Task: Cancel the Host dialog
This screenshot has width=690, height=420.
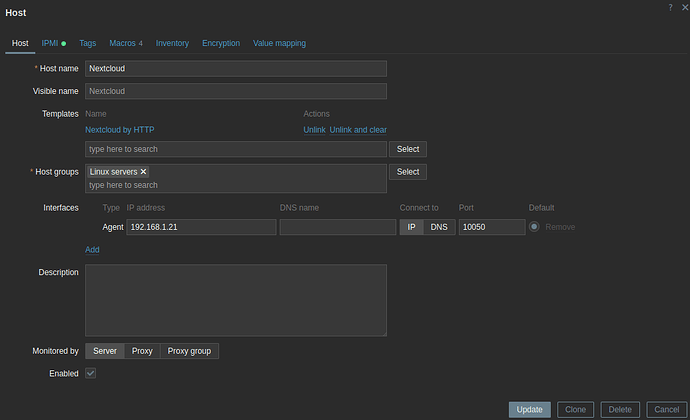Action: point(666,409)
